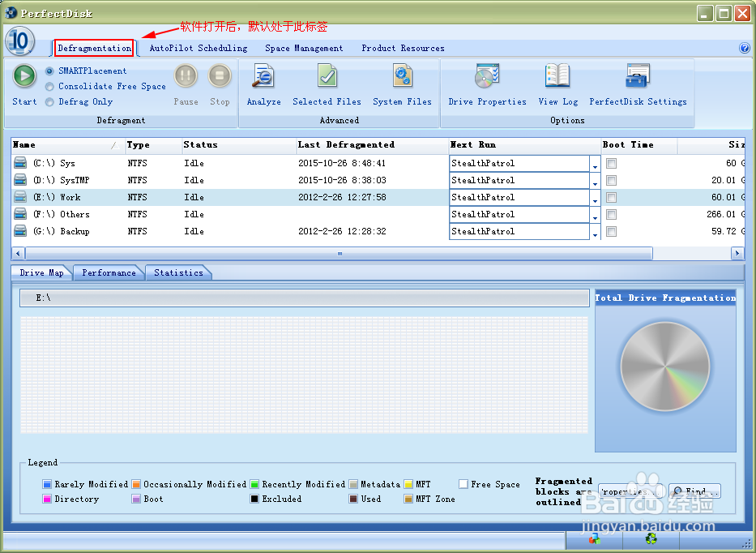
Task: Click the drive list scroll left arrow
Action: tap(19, 253)
